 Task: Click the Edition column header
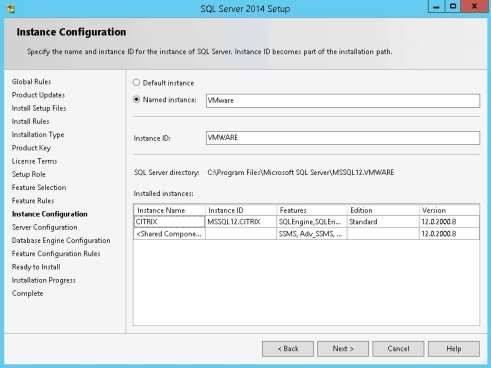[383, 210]
